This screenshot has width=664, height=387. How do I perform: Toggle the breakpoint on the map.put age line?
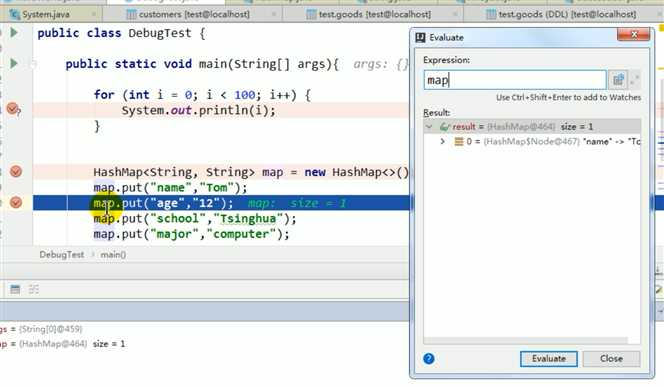point(16,202)
